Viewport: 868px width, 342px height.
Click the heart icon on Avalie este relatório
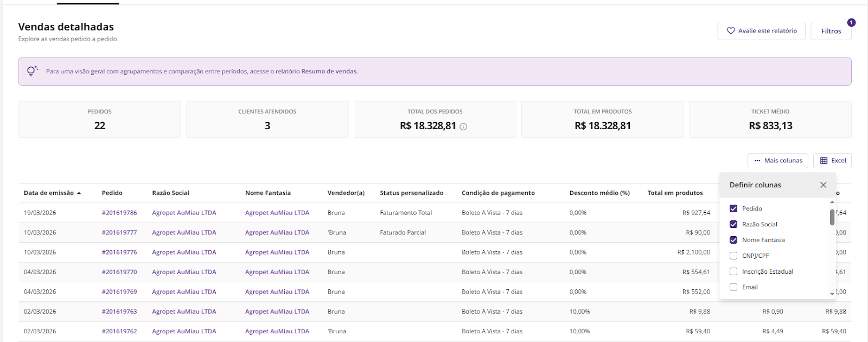pos(731,31)
